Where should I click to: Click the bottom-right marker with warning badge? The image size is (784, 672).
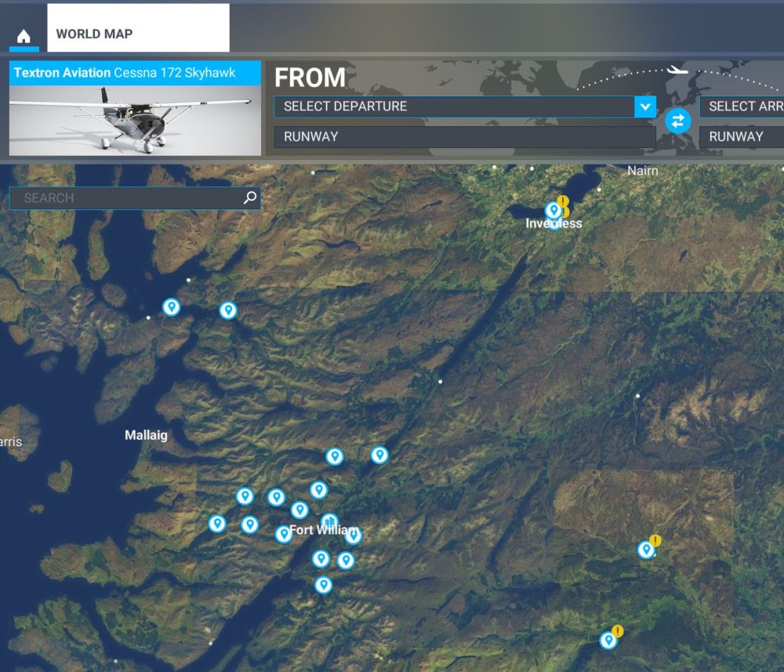608,640
